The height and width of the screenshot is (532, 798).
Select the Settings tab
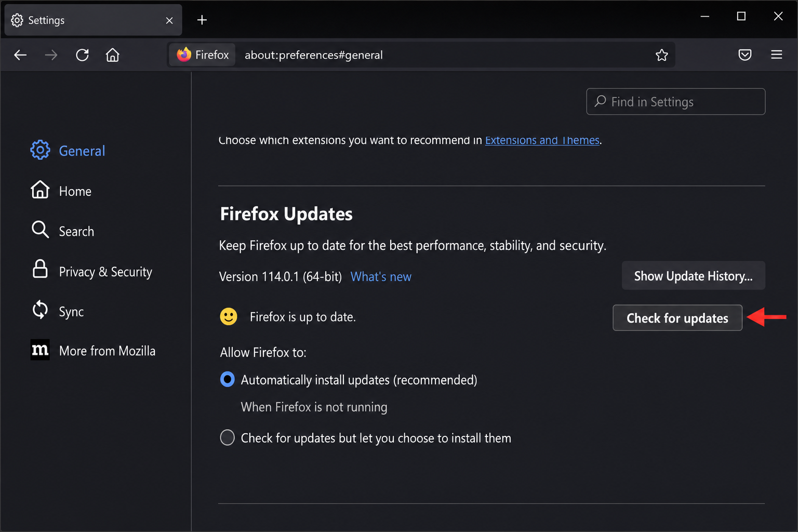pyautogui.click(x=94, y=20)
